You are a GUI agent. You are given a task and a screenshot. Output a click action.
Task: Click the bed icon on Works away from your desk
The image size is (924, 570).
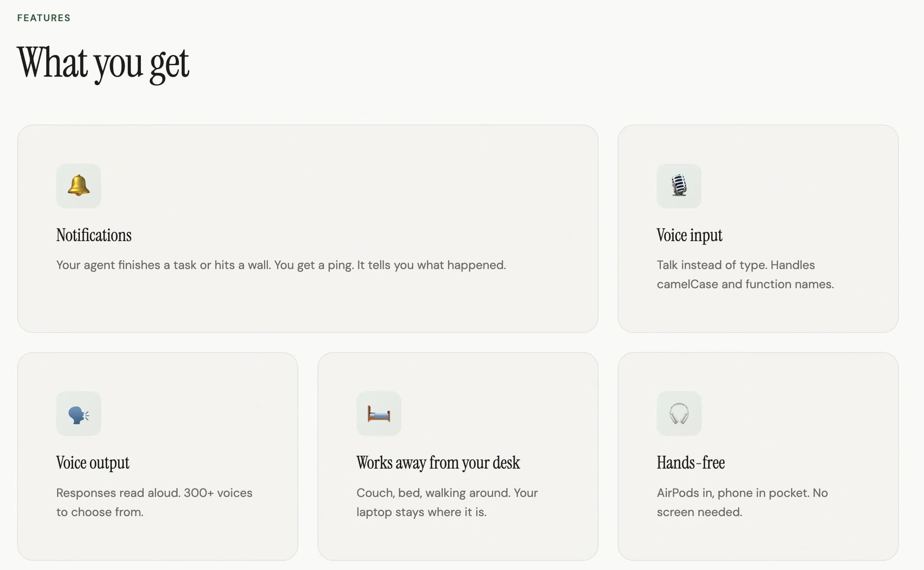(x=379, y=414)
